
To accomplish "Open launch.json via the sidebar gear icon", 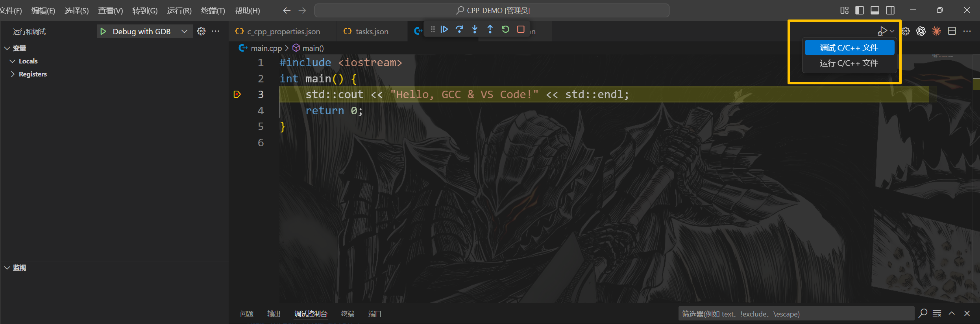I will click(201, 32).
